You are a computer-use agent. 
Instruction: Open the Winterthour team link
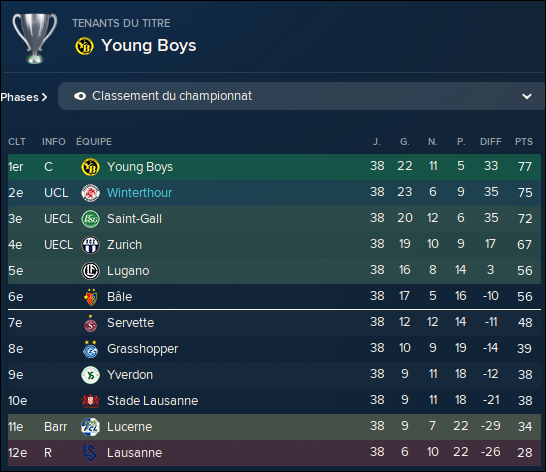click(139, 193)
